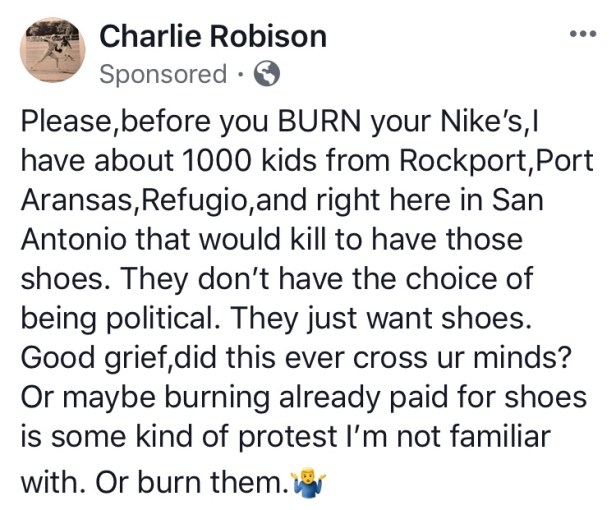
Task: Click the Sponsored label
Action: coord(164,74)
